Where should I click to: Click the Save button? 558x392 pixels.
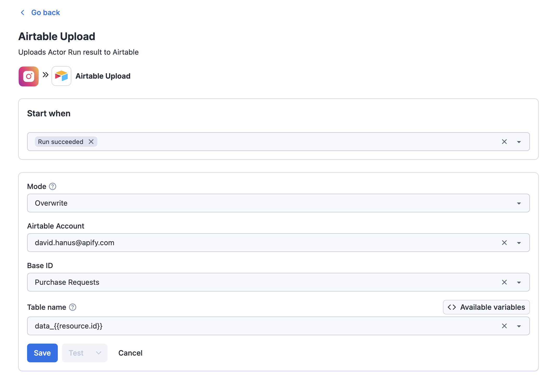pyautogui.click(x=42, y=353)
